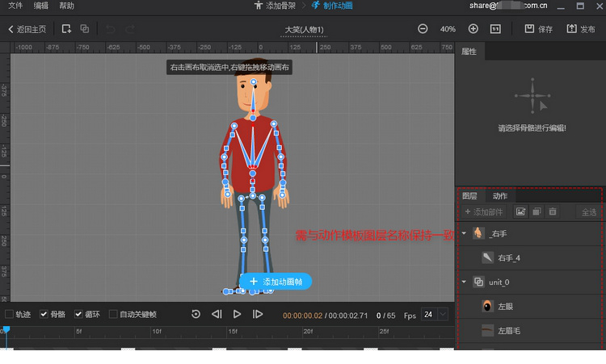
Task: Zoom out with the minus icon
Action: tap(423, 29)
